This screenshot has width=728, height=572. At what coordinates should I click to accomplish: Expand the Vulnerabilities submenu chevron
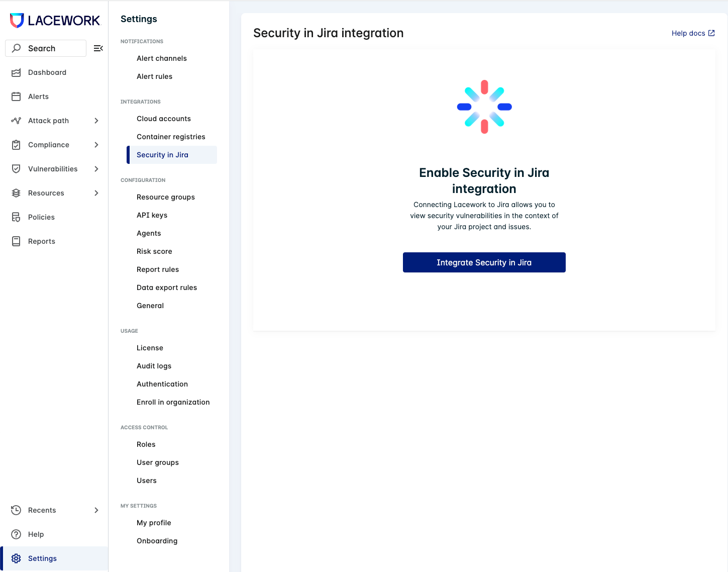[x=96, y=169]
